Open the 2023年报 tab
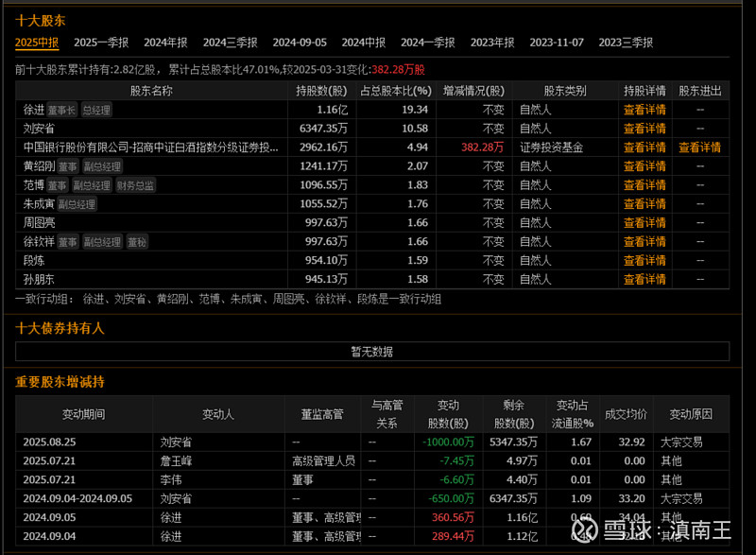The width and height of the screenshot is (756, 555). click(x=492, y=43)
